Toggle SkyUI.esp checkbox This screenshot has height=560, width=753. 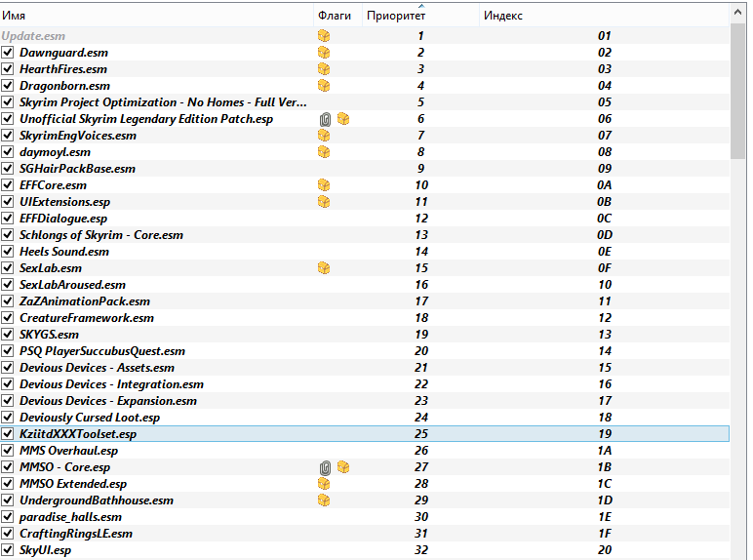point(7,550)
